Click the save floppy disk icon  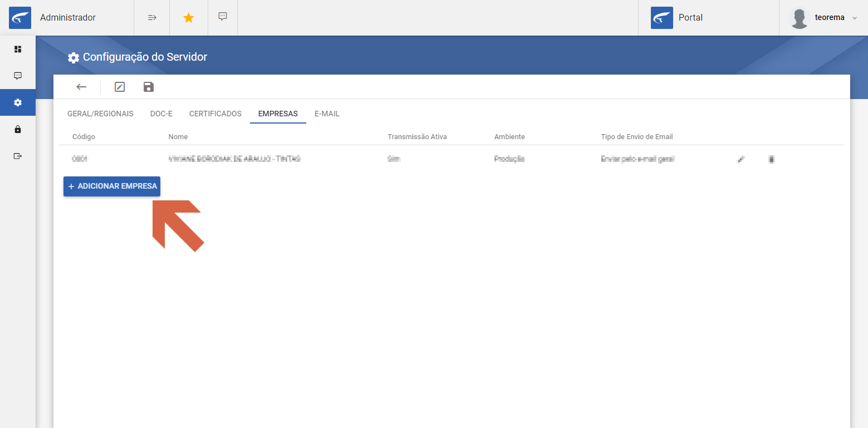pos(149,87)
